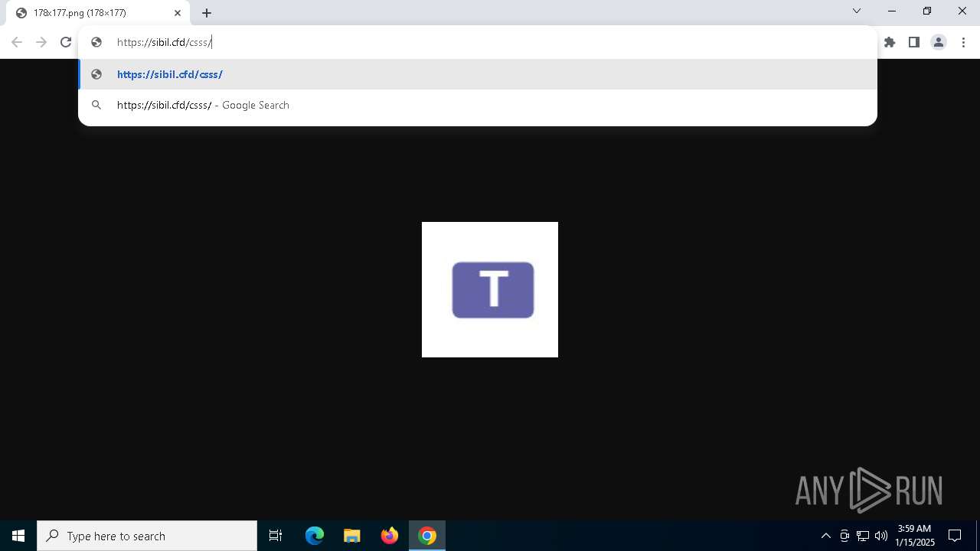Click the meet-now tray icon
The width and height of the screenshot is (980, 551).
(844, 536)
